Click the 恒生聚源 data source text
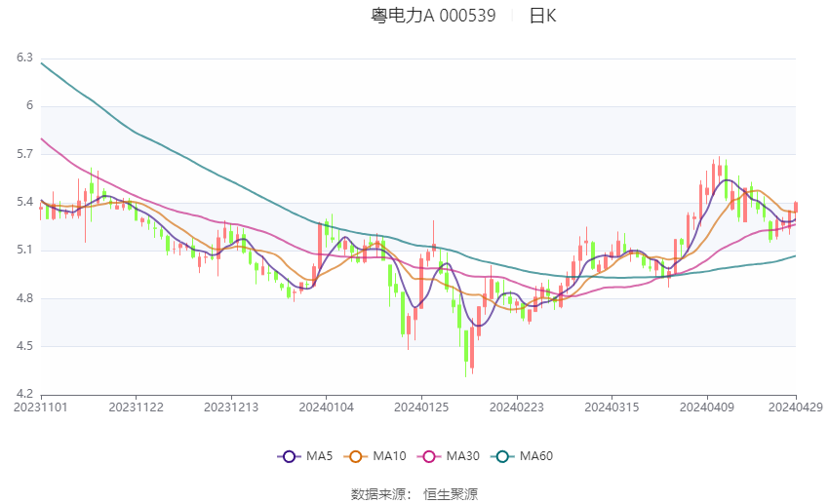The height and width of the screenshot is (504, 829). coord(451,494)
